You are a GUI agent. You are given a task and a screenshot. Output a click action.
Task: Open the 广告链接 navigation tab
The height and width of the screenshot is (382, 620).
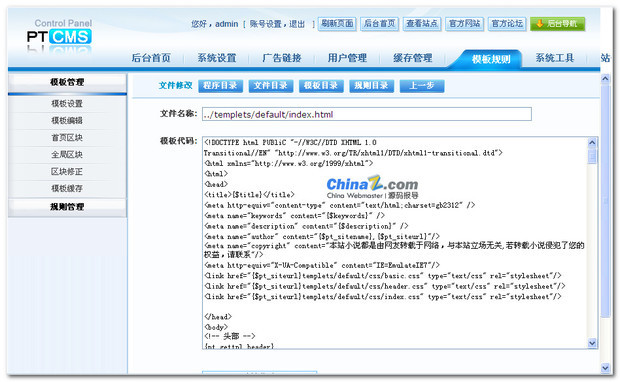pos(282,58)
